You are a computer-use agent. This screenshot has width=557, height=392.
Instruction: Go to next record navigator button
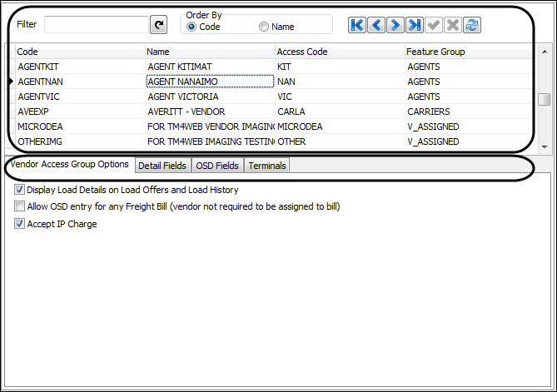(395, 25)
